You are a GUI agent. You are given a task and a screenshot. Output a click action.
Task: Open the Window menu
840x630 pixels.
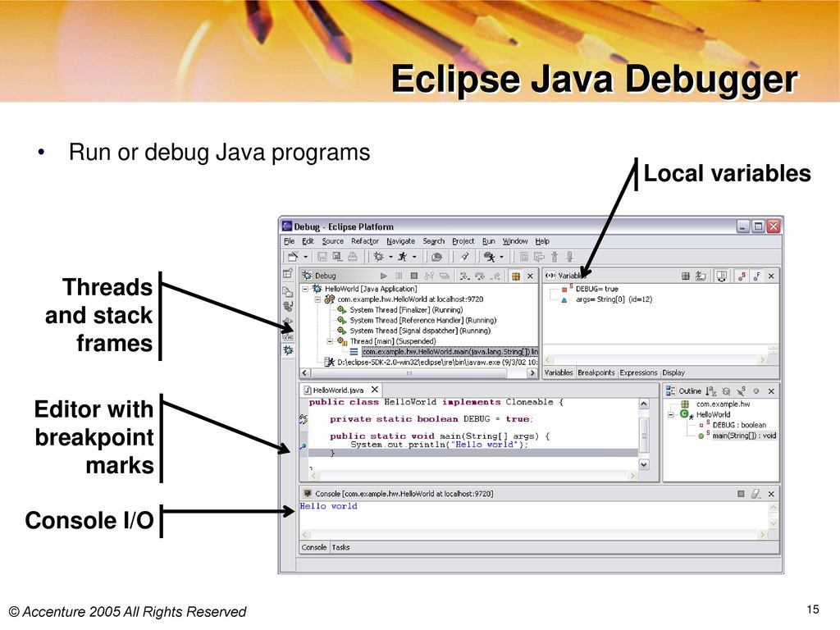click(515, 241)
